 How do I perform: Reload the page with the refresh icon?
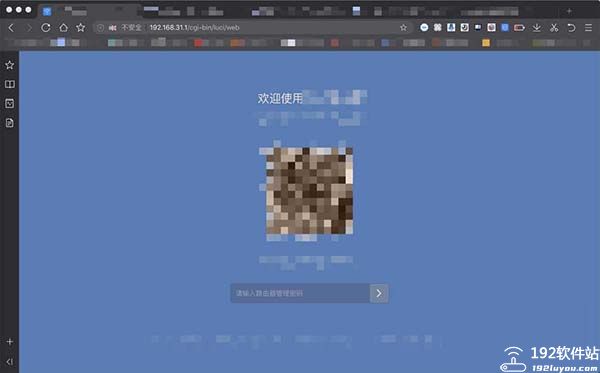coord(46,28)
